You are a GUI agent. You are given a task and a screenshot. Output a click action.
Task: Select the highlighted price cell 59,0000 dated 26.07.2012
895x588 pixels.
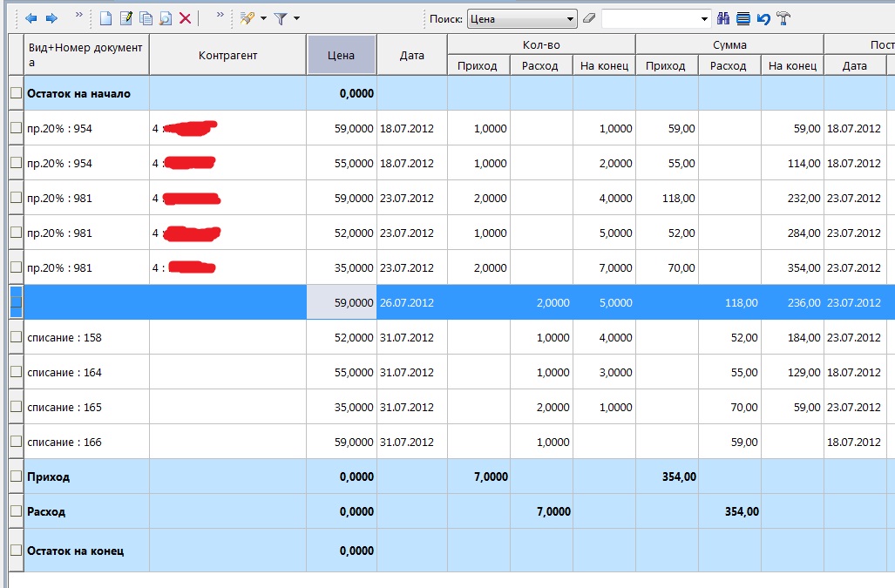click(x=342, y=302)
